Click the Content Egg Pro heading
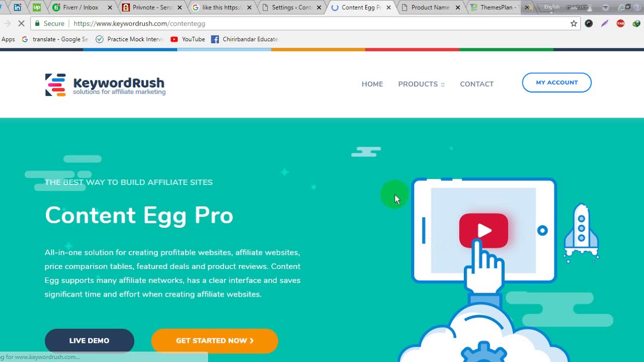 pos(139,215)
